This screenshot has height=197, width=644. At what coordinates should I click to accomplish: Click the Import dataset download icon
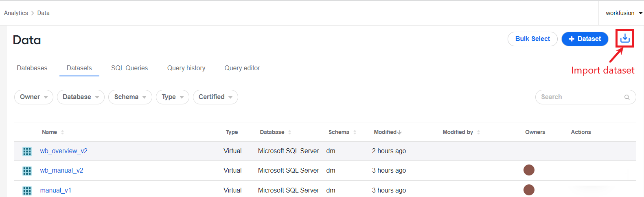tap(625, 39)
